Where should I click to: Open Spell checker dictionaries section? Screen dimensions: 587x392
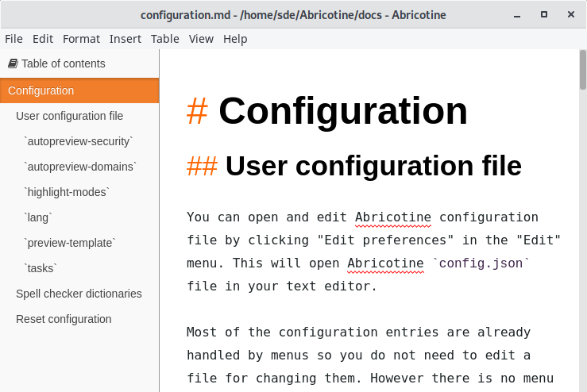pyautogui.click(x=79, y=294)
